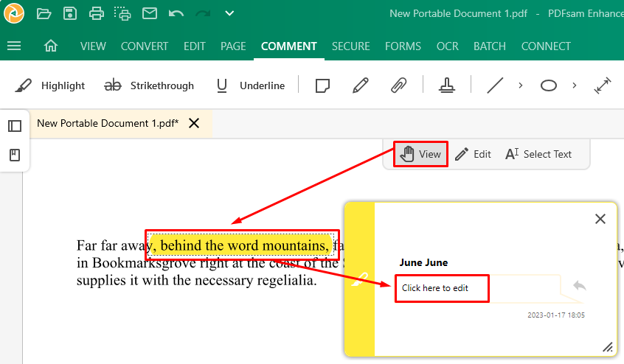
Task: Attach a file with the paperclip icon
Action: point(398,85)
